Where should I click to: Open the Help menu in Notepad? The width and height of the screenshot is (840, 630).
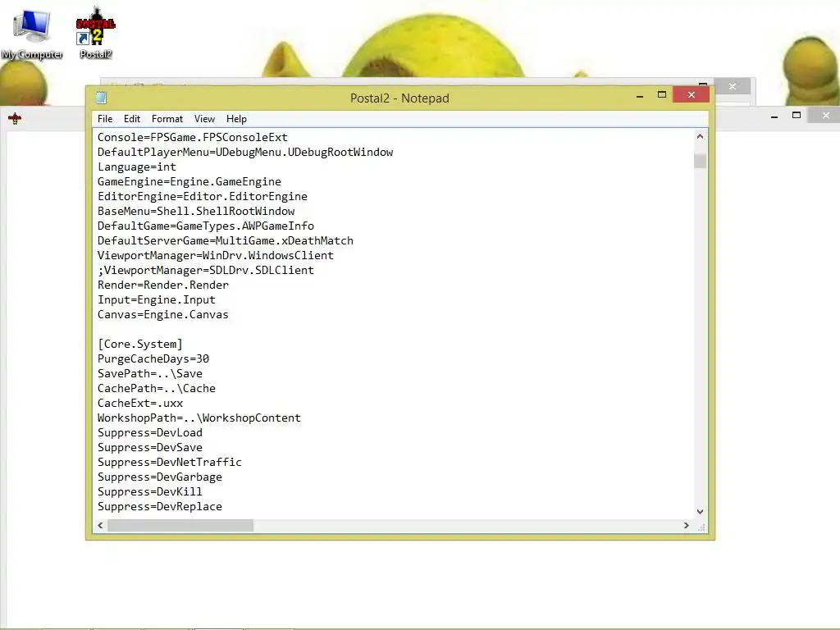[x=236, y=119]
